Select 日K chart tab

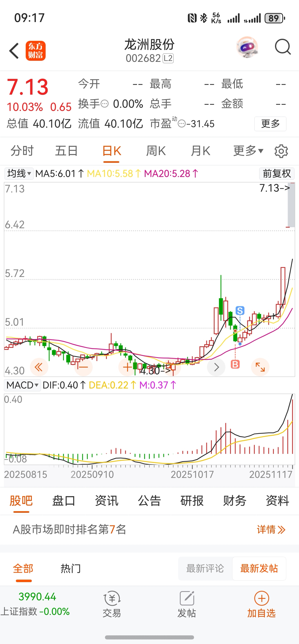(x=112, y=151)
